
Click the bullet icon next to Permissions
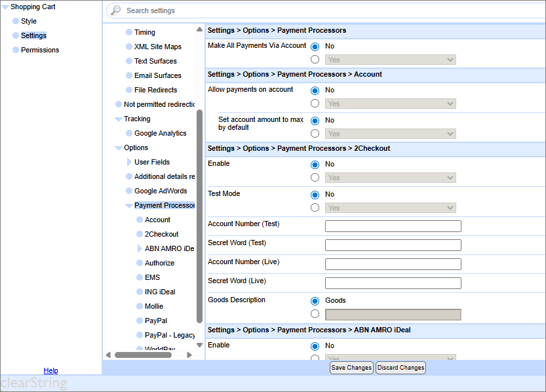16,50
